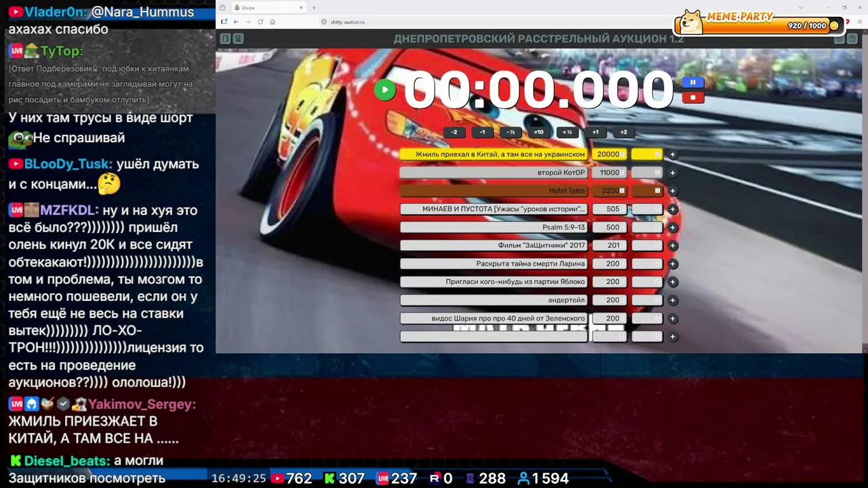Click the second square icon left of the auction title
This screenshot has height=488, width=868.
click(x=239, y=39)
